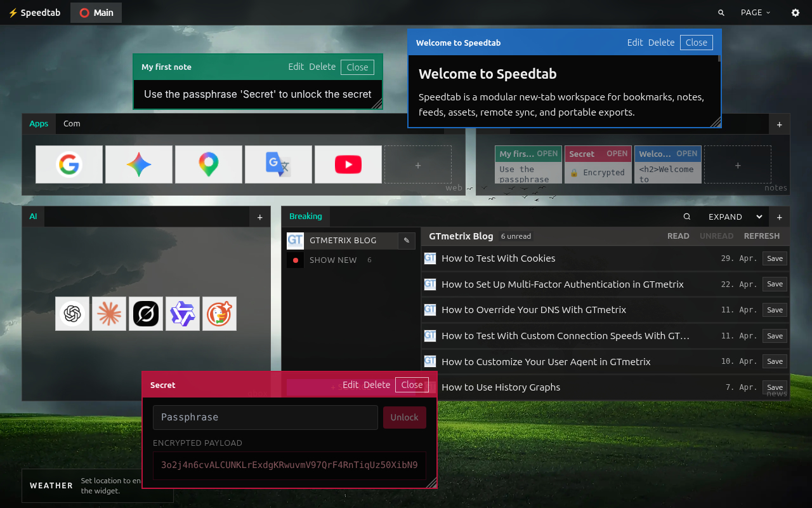Switch to the Main page tab
812x508 pixels.
click(96, 13)
